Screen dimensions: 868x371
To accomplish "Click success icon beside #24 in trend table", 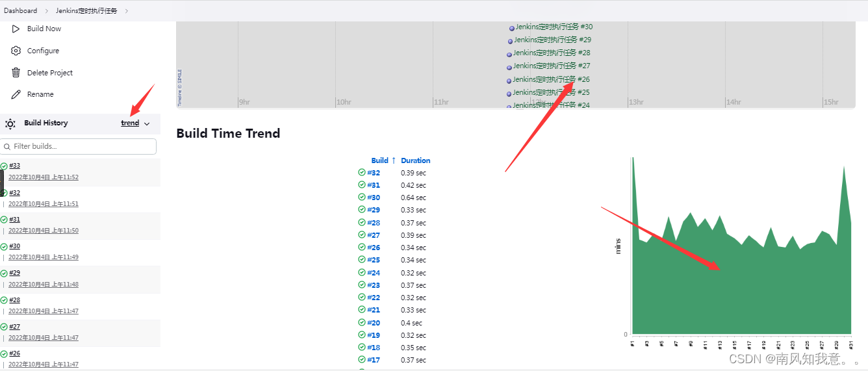I will 362,272.
